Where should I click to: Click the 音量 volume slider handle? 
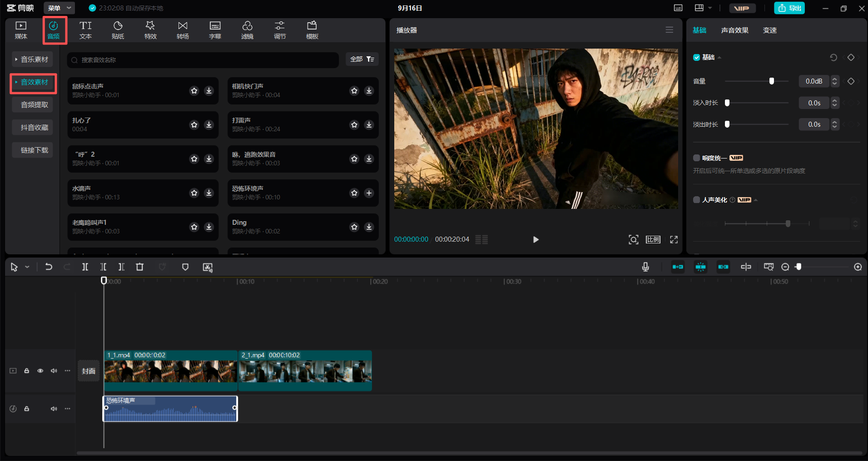pyautogui.click(x=771, y=81)
